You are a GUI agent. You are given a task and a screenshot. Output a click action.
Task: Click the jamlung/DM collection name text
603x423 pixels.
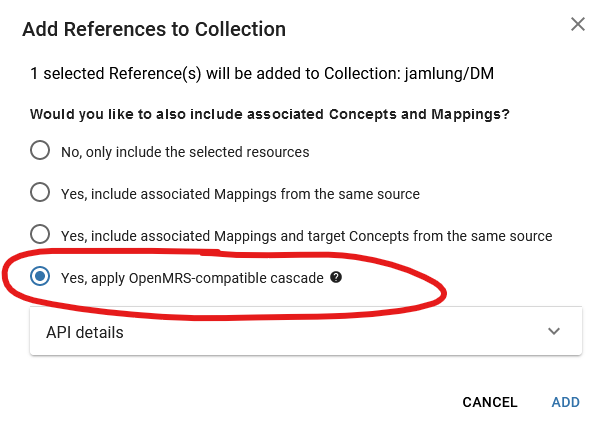coord(449,73)
